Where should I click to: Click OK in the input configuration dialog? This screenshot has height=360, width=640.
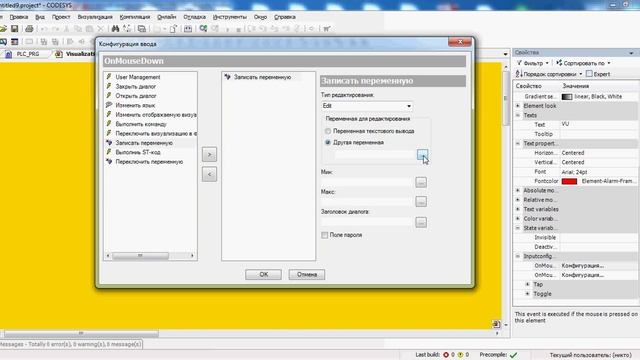click(263, 274)
